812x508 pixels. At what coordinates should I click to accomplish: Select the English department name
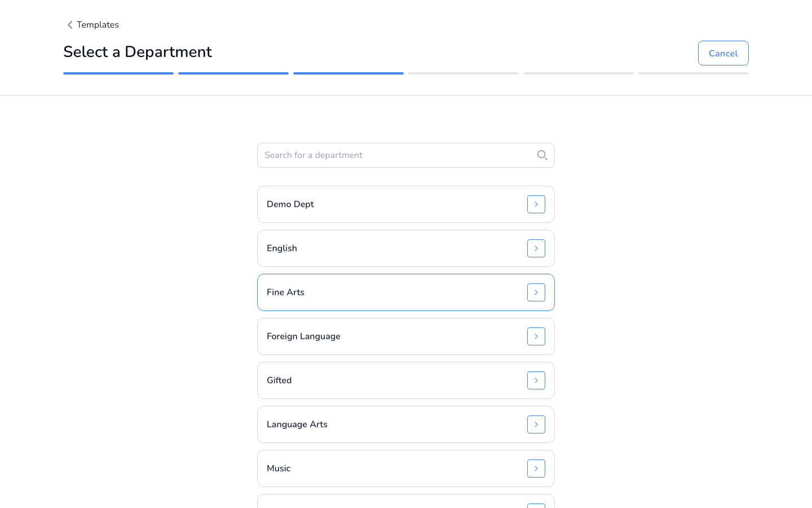(x=282, y=248)
